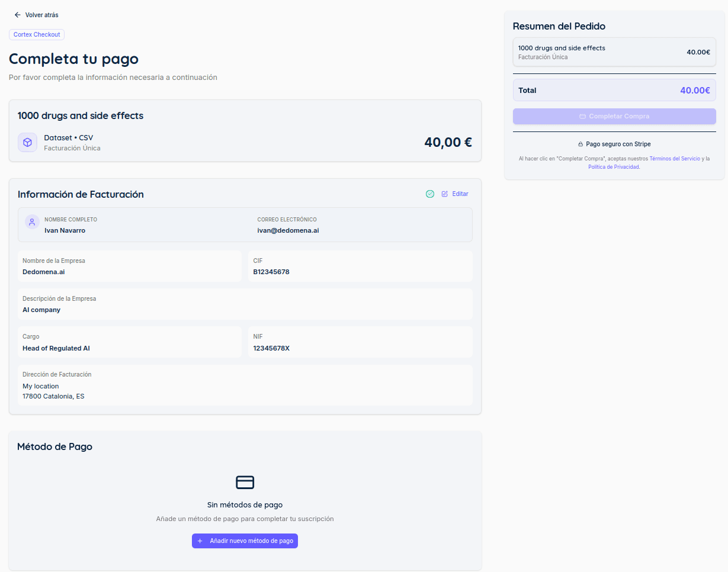Click the lock icon beside Pago seguro
The image size is (728, 572).
581,144
